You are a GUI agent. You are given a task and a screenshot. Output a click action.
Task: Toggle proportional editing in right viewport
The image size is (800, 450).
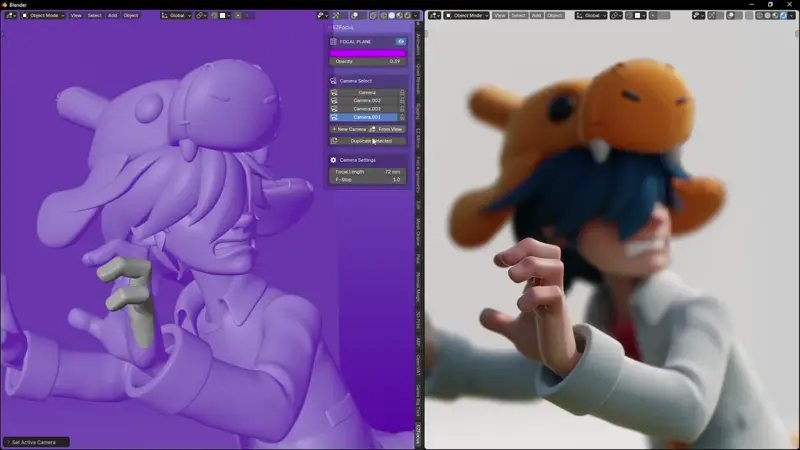tap(653, 15)
